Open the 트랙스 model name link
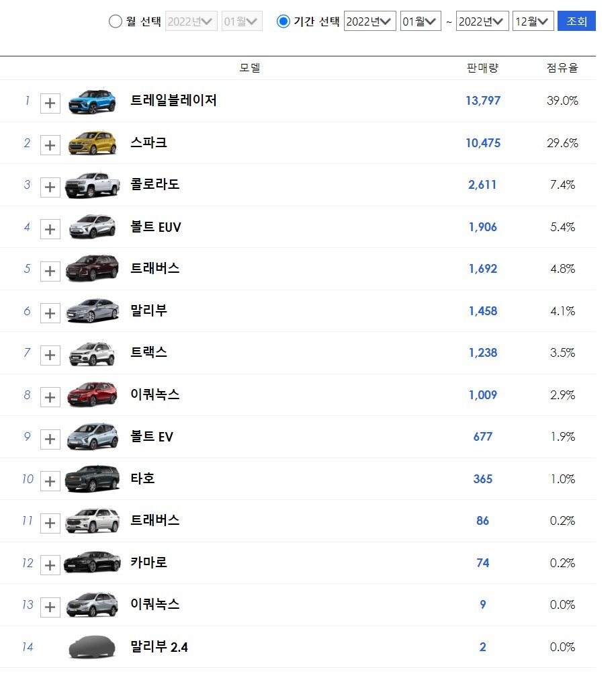The height and width of the screenshot is (674, 616). pos(148,353)
